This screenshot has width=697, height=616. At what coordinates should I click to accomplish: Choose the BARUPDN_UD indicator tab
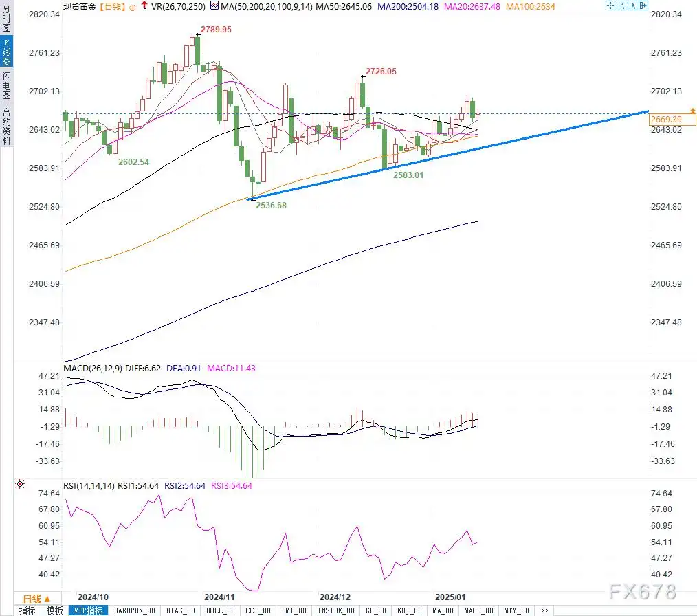click(x=134, y=610)
